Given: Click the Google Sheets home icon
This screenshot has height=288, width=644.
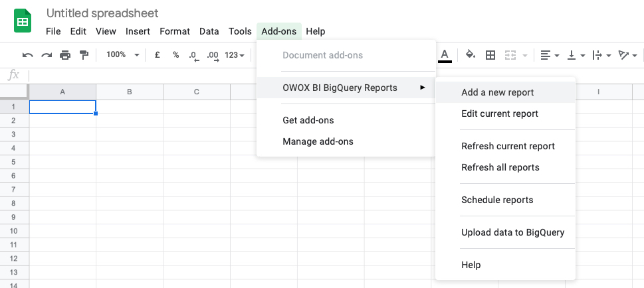Looking at the screenshot, I should (23, 21).
